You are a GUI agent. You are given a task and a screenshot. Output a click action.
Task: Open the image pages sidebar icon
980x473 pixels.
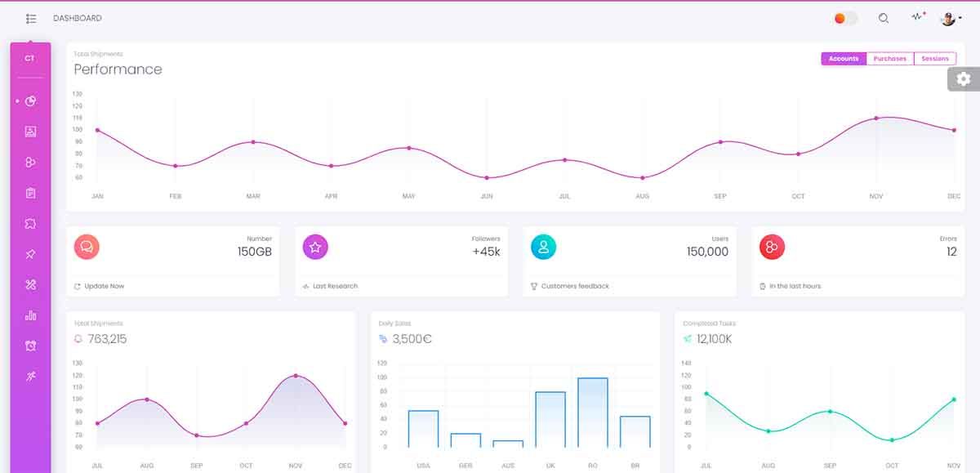[x=30, y=132]
